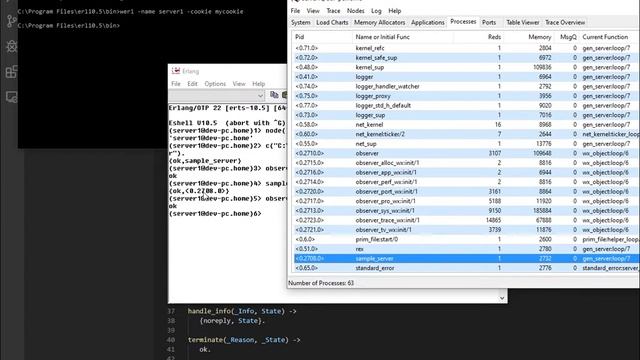Click handle_info line in code editor
This screenshot has height=360, width=640.
pyautogui.click(x=242, y=311)
